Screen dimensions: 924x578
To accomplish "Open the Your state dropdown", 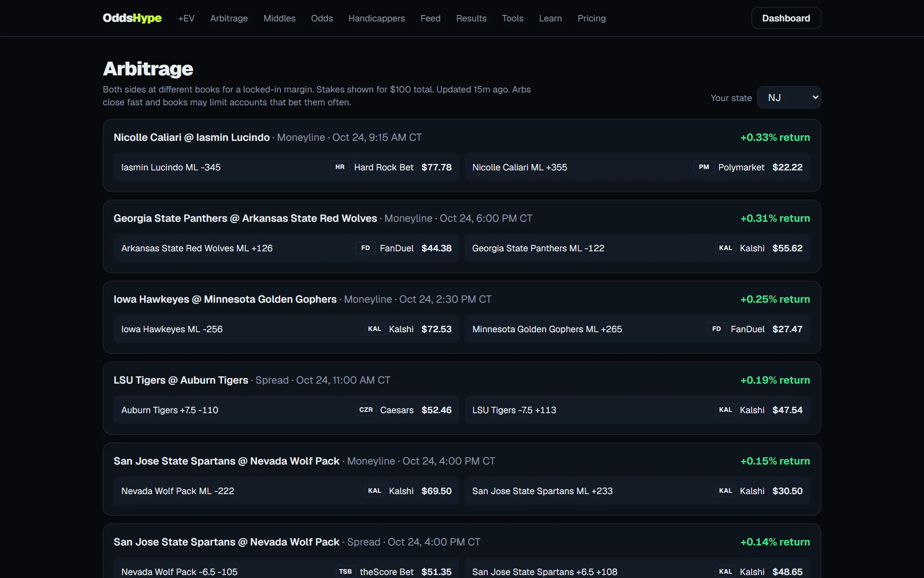I will 789,98.
